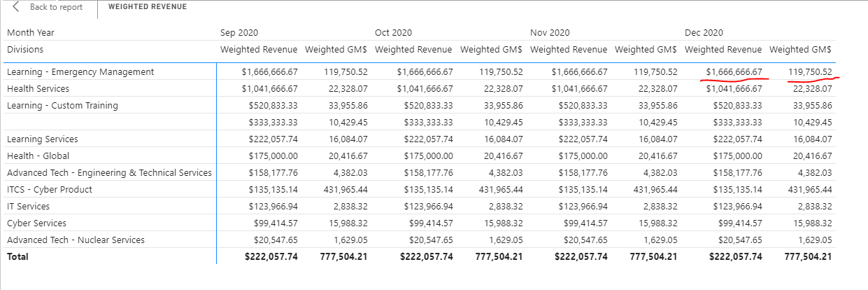
Task: Click Dec 2020 underlined $1,666,666.67 value
Action: (x=734, y=72)
